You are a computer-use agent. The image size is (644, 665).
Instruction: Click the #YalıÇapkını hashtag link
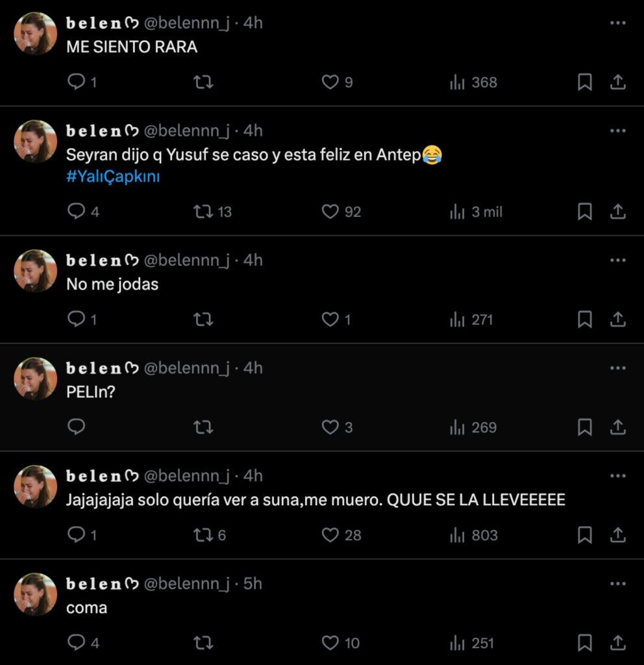[x=113, y=177]
